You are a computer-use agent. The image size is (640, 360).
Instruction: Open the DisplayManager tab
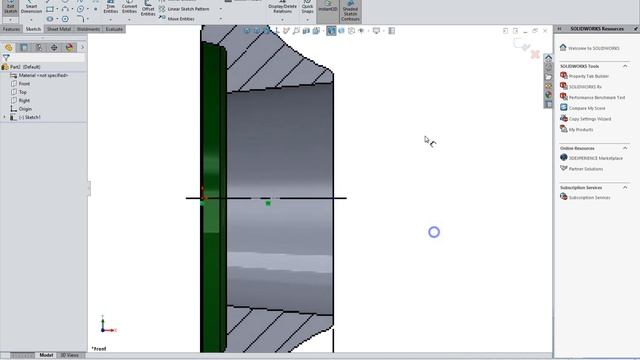point(69,47)
